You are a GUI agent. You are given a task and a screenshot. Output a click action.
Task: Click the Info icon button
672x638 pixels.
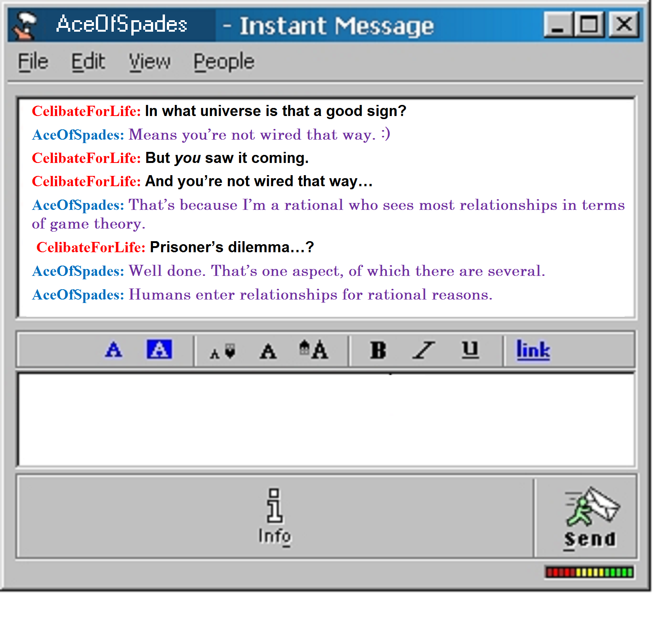pyautogui.click(x=275, y=517)
